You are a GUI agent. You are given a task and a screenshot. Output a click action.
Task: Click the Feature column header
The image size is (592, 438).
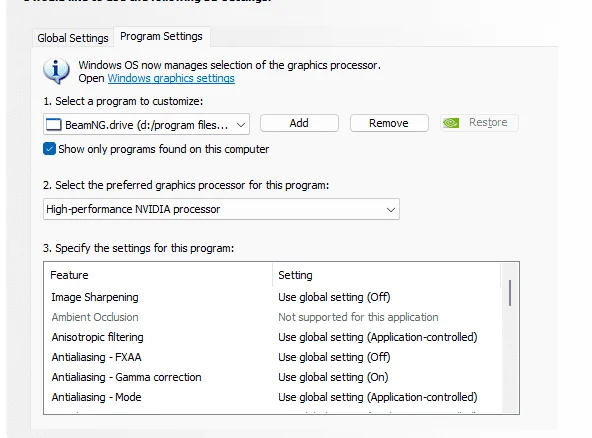point(158,275)
